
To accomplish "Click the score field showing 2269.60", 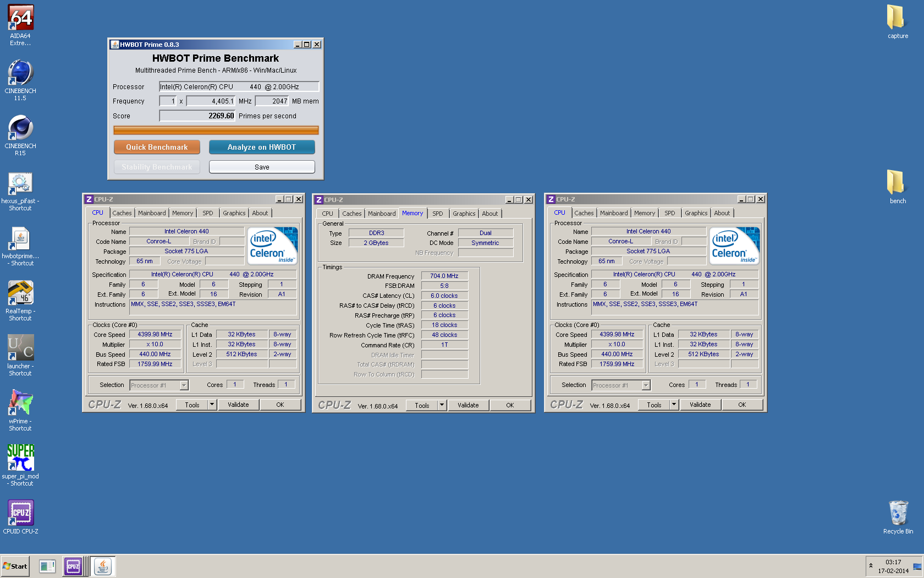I will [197, 116].
